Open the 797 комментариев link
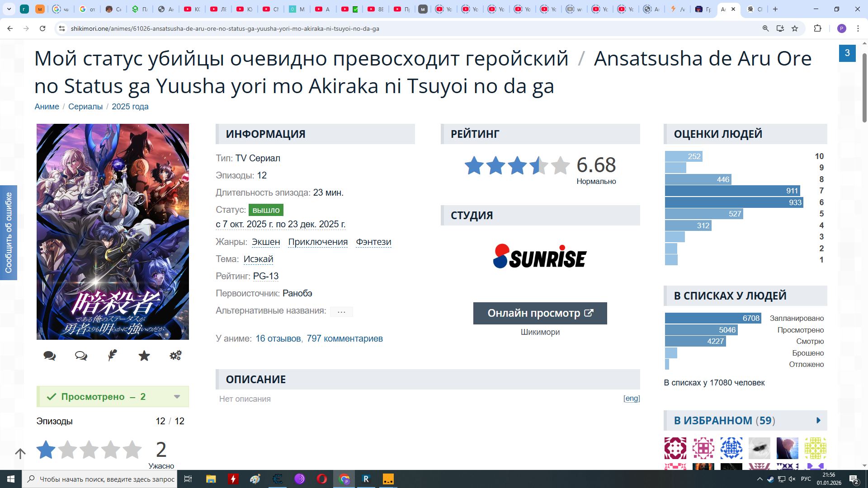Image resolution: width=868 pixels, height=488 pixels. [x=344, y=338]
